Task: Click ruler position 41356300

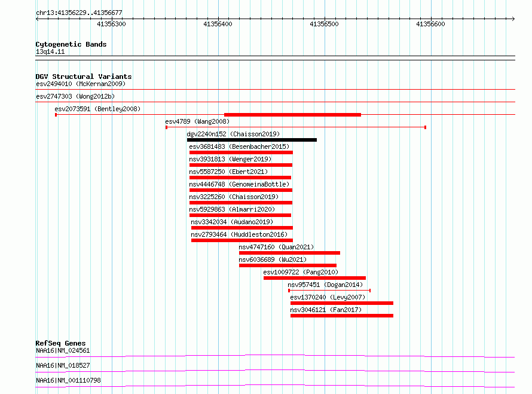Action: pos(111,24)
